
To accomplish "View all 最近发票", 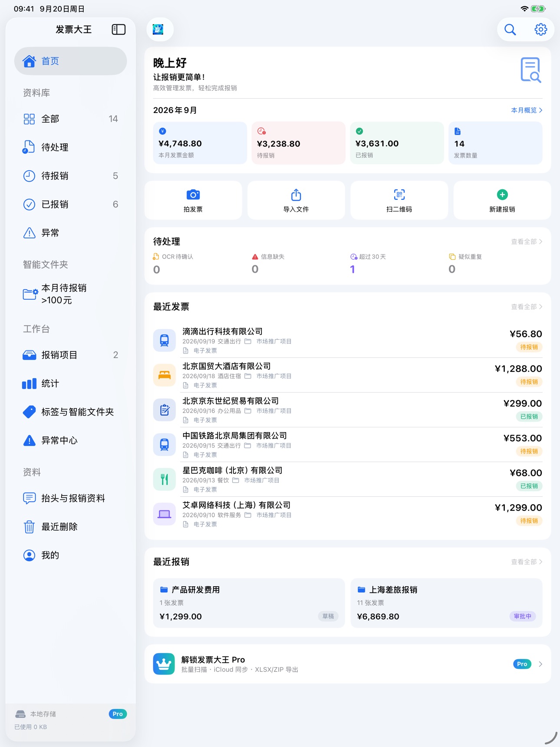I will click(527, 307).
